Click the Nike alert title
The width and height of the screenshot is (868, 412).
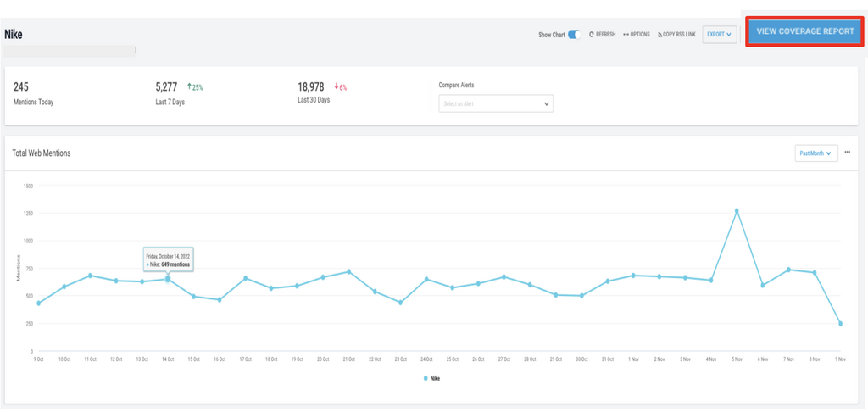(x=14, y=34)
